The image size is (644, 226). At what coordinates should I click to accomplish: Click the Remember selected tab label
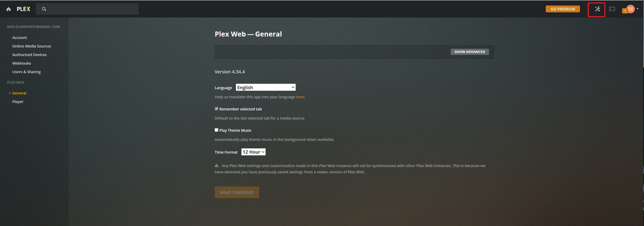click(240, 109)
